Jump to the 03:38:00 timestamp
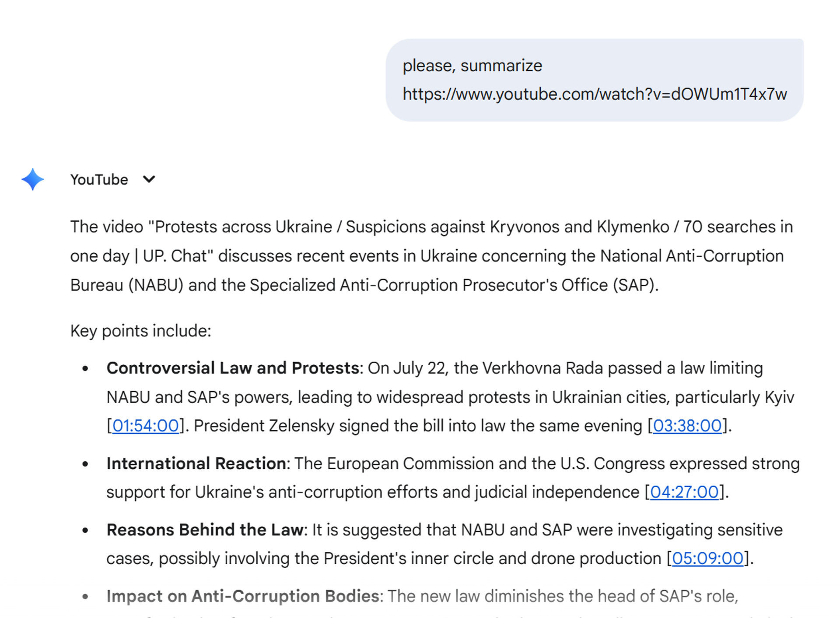 click(687, 426)
